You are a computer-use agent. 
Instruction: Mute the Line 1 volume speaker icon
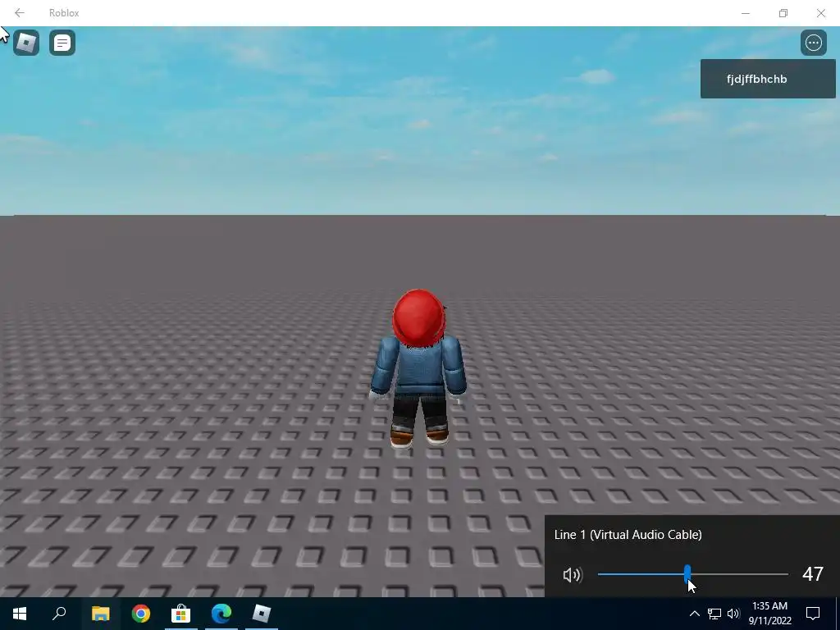572,575
